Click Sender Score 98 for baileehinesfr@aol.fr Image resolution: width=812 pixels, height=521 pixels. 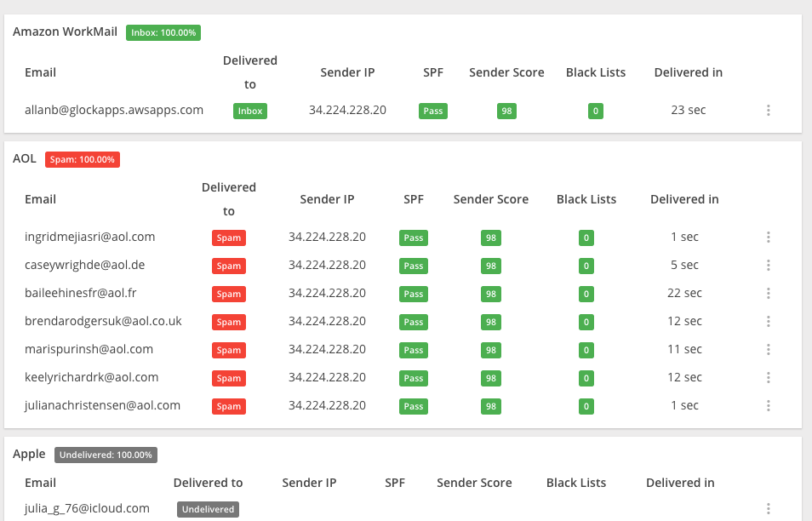point(491,294)
